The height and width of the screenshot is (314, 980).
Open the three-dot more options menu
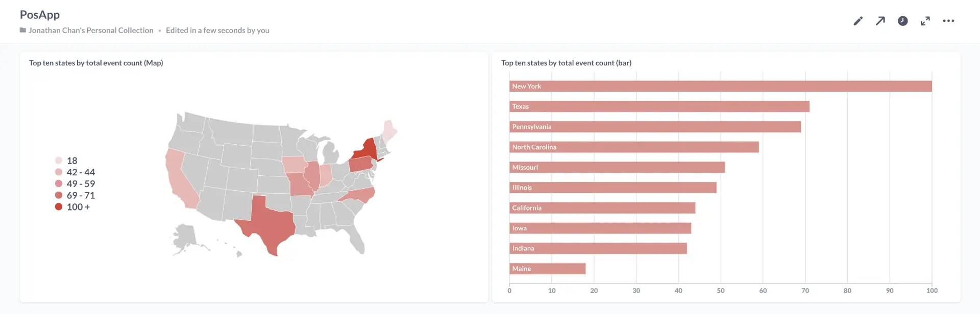[948, 21]
